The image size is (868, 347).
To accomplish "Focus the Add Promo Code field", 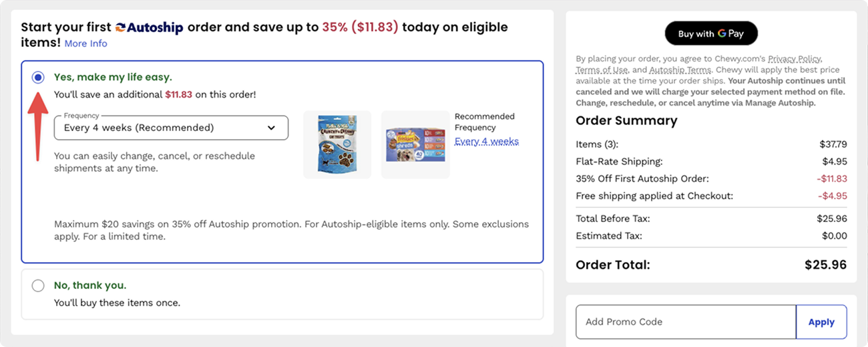I will pyautogui.click(x=686, y=322).
